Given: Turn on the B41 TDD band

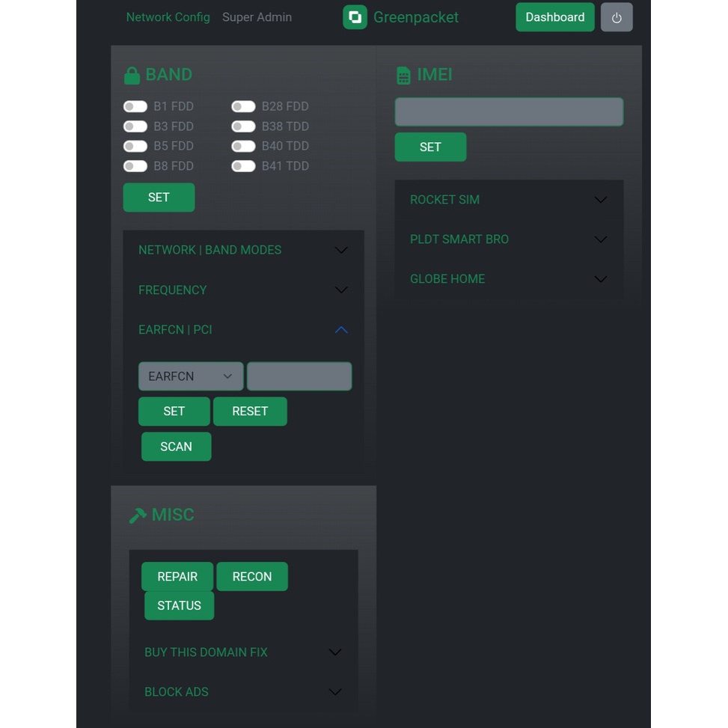Looking at the screenshot, I should (x=243, y=166).
